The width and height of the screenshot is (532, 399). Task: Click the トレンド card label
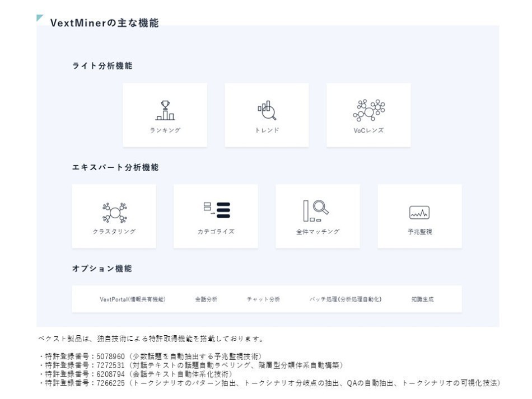click(x=267, y=130)
